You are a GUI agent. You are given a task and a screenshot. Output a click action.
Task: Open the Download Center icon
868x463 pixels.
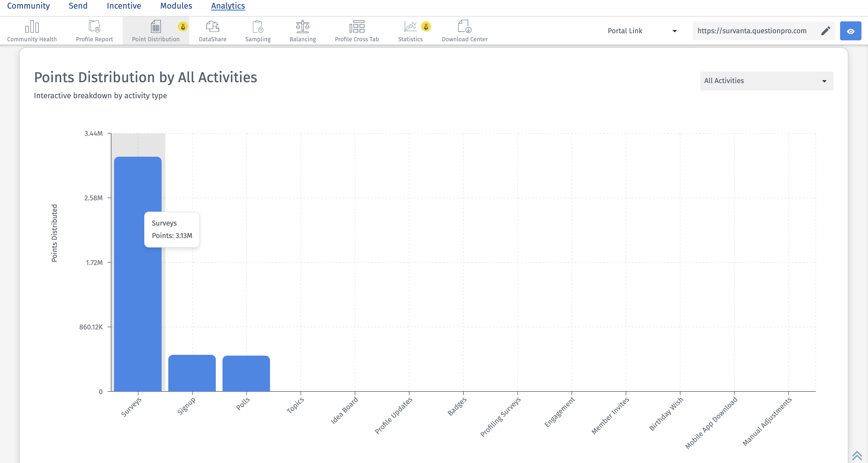464,26
